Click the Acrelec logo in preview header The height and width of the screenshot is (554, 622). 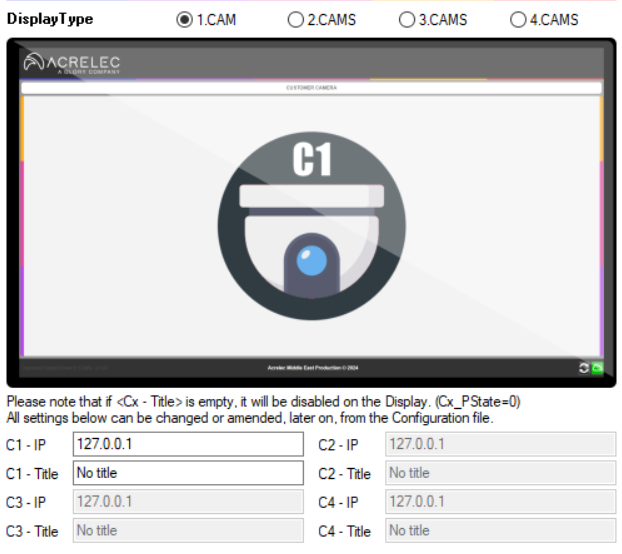point(72,64)
